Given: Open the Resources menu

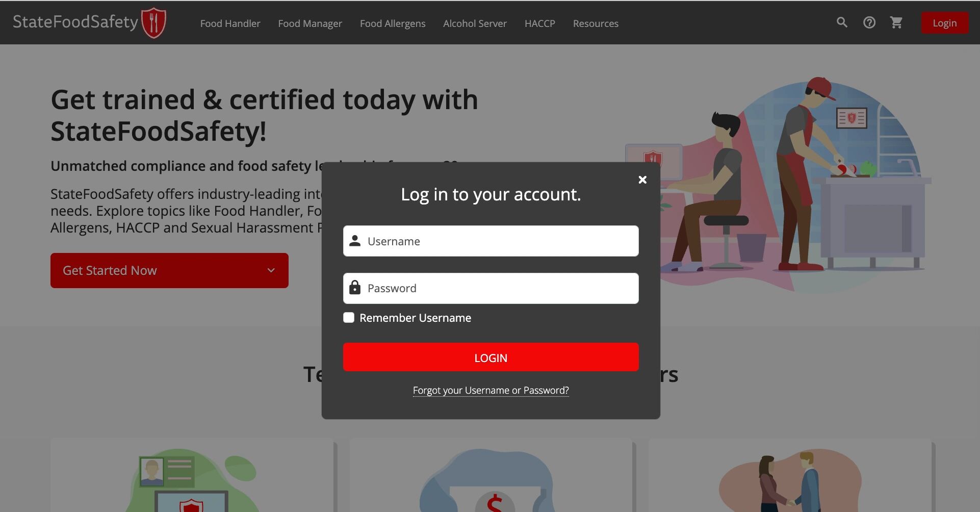Looking at the screenshot, I should pos(596,23).
